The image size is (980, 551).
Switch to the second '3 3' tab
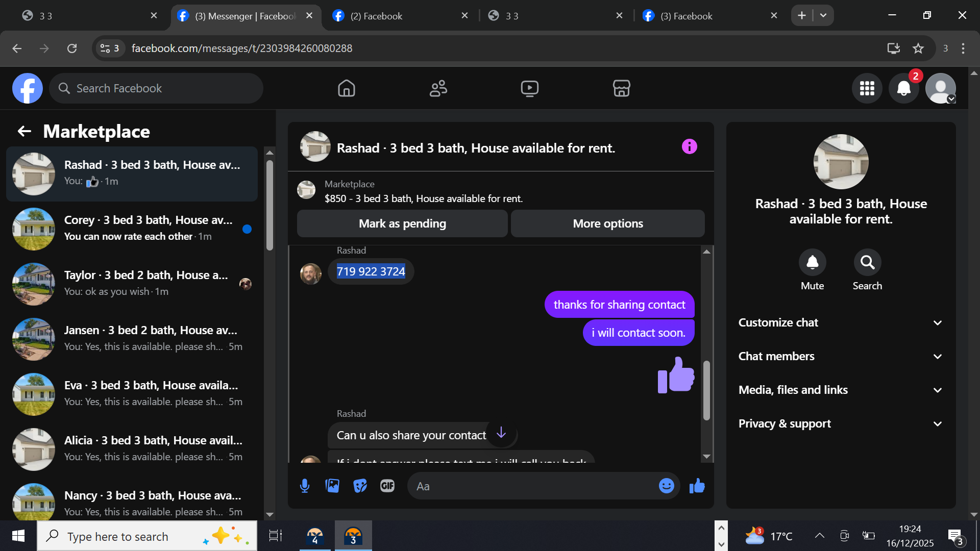click(555, 16)
